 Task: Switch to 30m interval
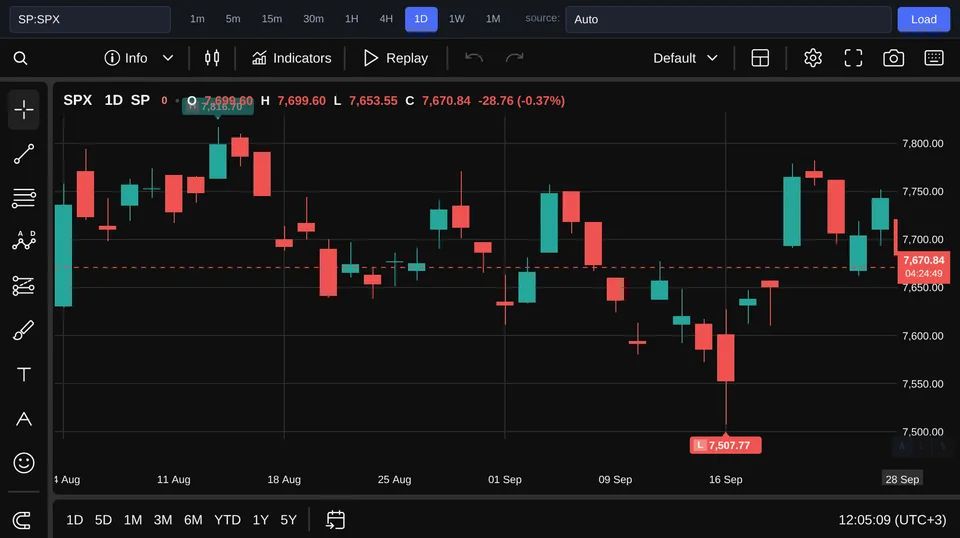(x=313, y=19)
